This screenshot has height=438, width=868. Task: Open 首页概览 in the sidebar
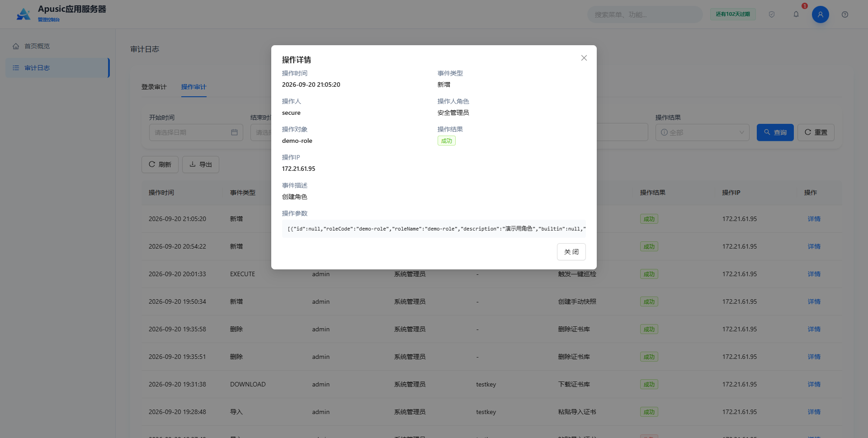pyautogui.click(x=57, y=46)
